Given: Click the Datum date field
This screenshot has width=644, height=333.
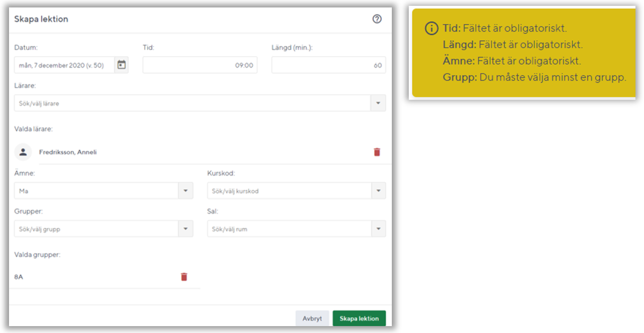Looking at the screenshot, I should click(x=64, y=65).
